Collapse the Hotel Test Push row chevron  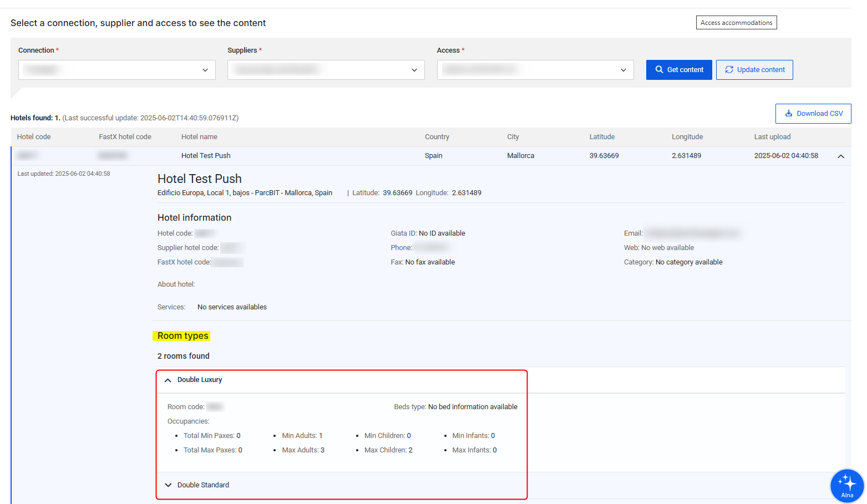840,156
